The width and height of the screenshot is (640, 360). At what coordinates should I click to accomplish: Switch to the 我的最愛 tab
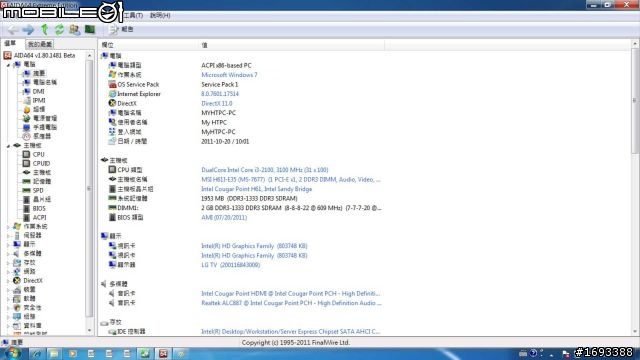[x=40, y=44]
